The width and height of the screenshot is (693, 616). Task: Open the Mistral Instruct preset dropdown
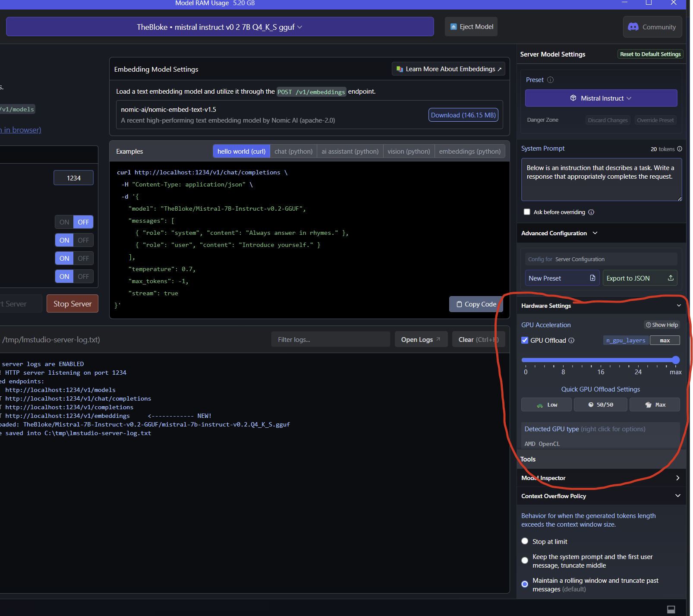pos(601,98)
